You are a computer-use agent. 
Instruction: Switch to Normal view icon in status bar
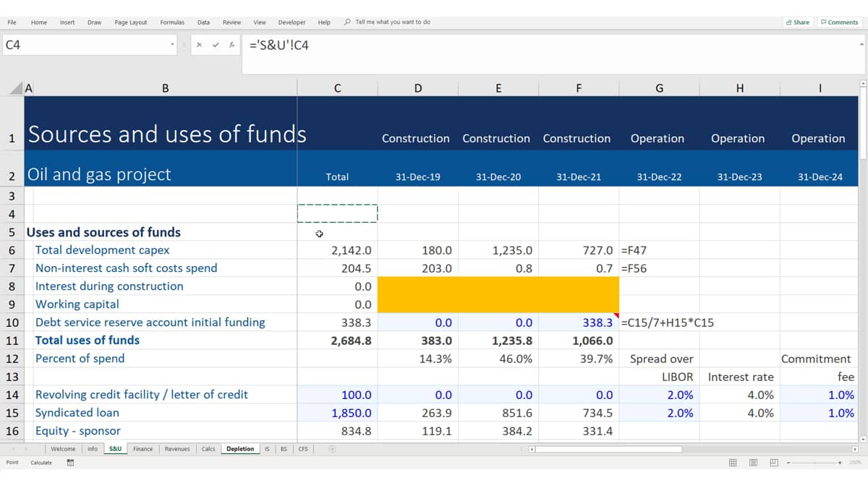click(733, 463)
